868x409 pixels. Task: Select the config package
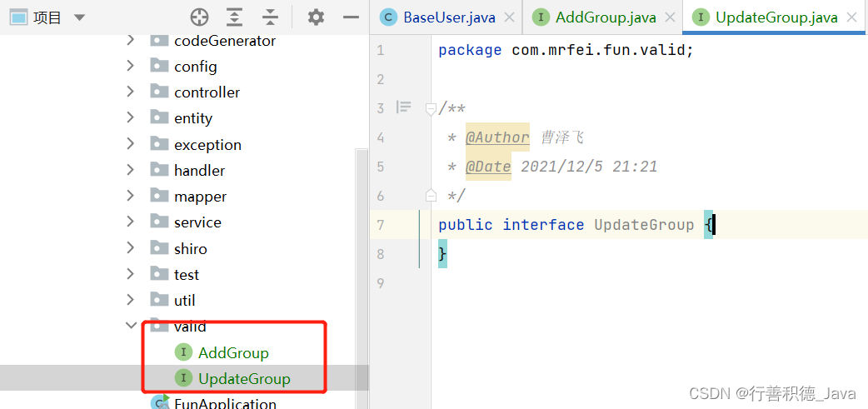[196, 67]
